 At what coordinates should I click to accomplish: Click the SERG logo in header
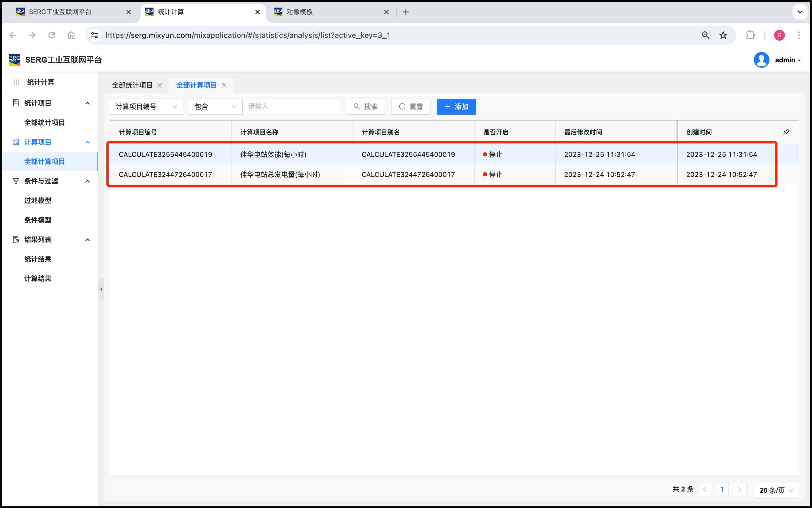point(14,60)
